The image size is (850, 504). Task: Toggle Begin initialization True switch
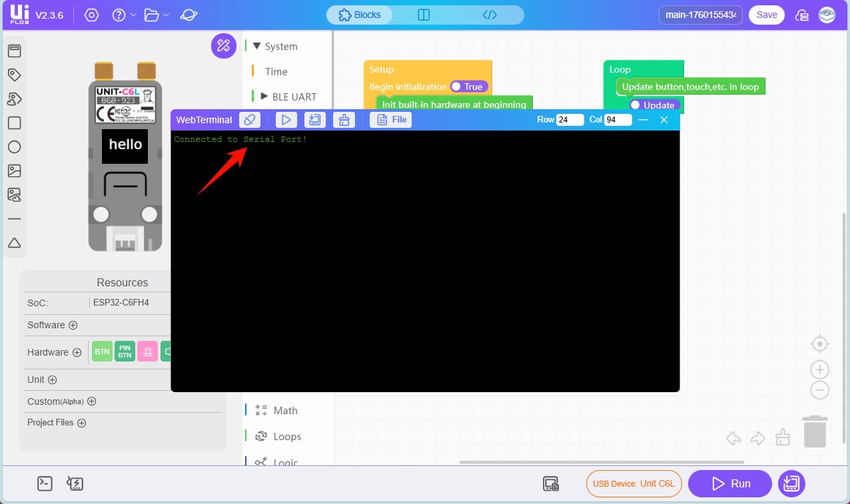[468, 87]
